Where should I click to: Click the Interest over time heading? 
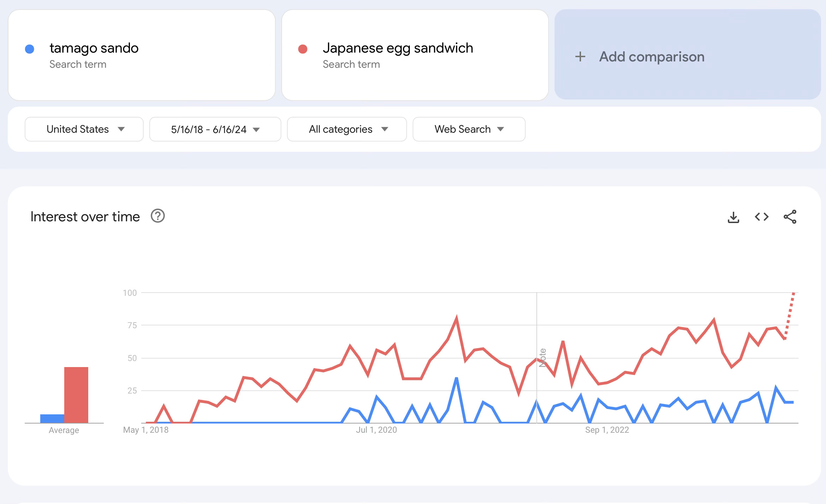coord(85,217)
